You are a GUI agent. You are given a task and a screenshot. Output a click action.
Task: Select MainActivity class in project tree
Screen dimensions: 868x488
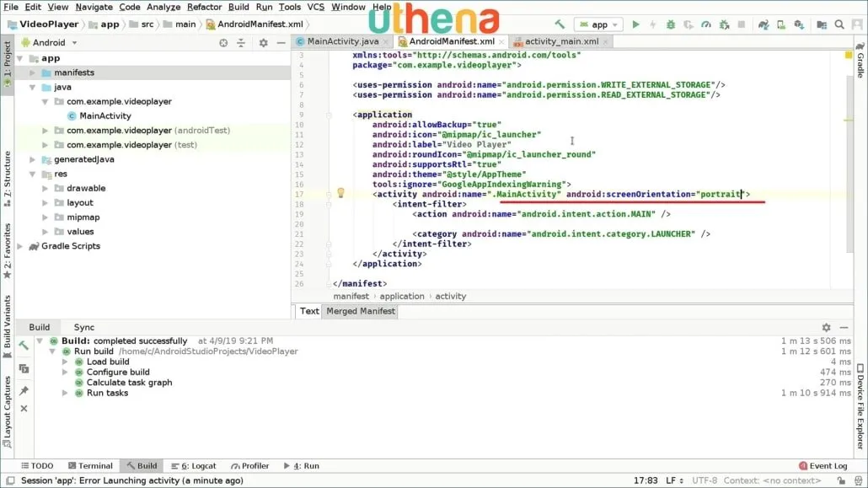(104, 115)
